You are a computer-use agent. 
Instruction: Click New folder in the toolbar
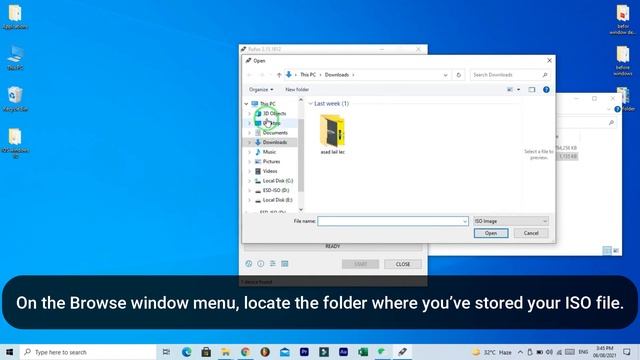[297, 89]
